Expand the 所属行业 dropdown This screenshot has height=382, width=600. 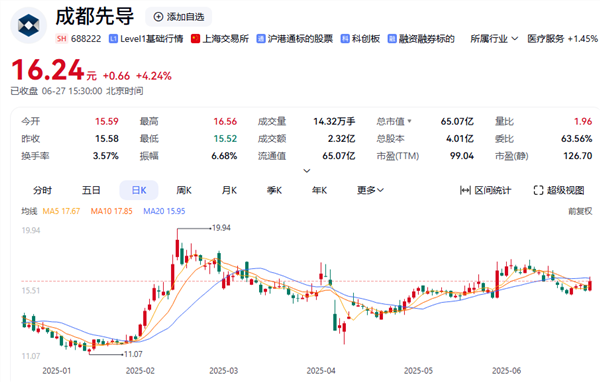pyautogui.click(x=494, y=39)
